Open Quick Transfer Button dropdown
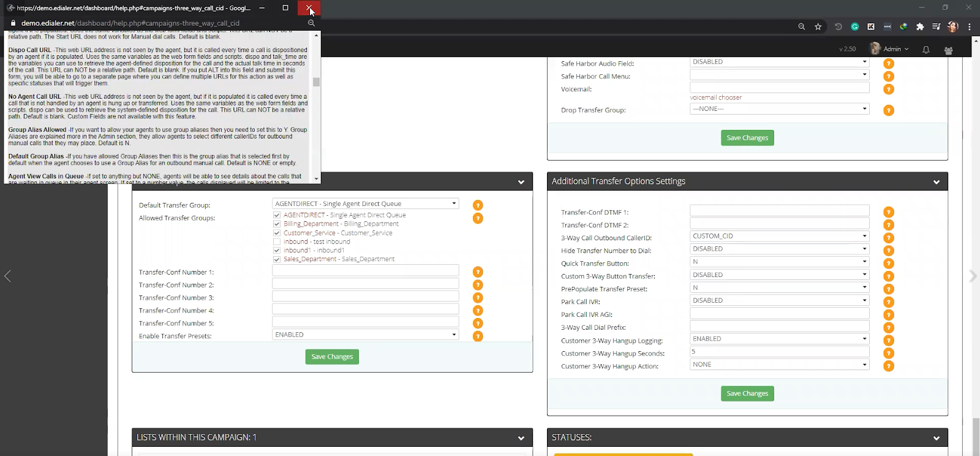This screenshot has height=456, width=980. click(779, 262)
